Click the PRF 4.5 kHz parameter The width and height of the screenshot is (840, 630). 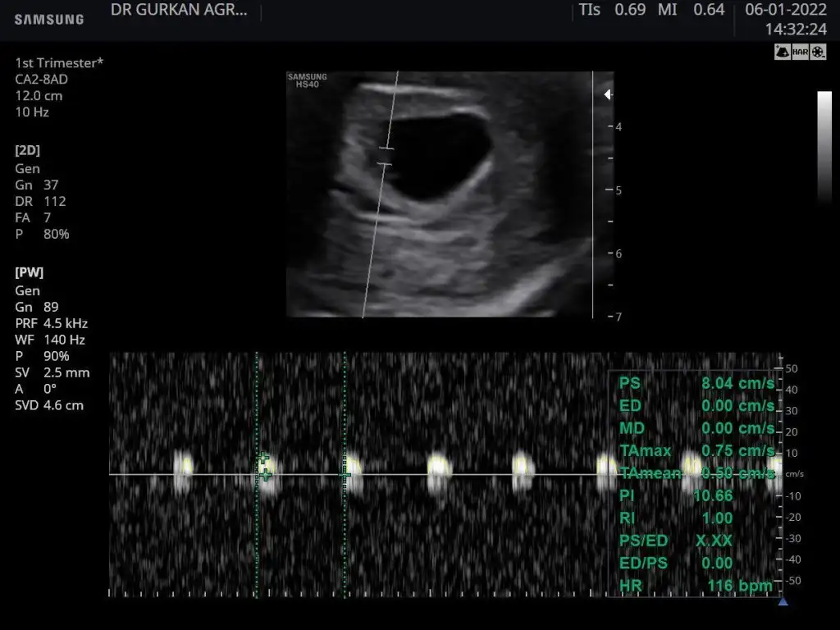pyautogui.click(x=51, y=323)
